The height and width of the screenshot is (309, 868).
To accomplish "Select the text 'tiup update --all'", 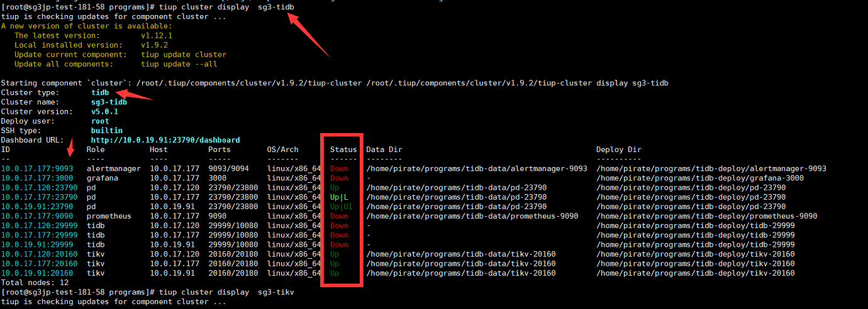I will [179, 64].
